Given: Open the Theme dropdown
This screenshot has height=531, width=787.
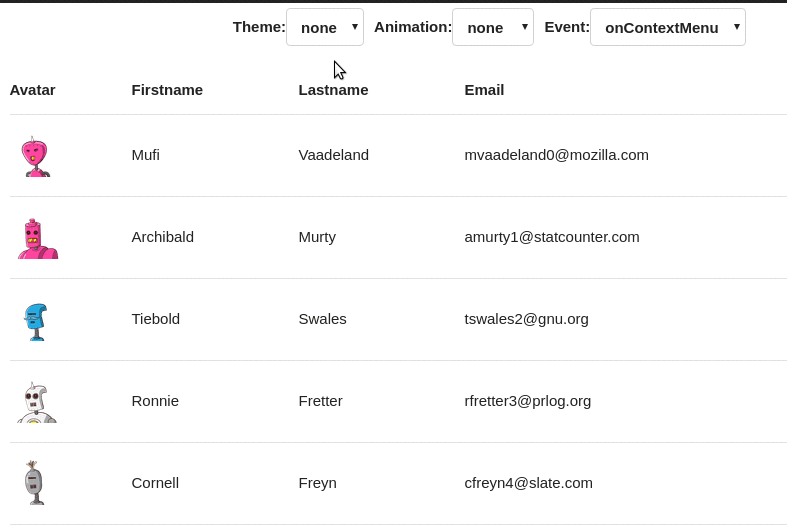Looking at the screenshot, I should (x=325, y=27).
